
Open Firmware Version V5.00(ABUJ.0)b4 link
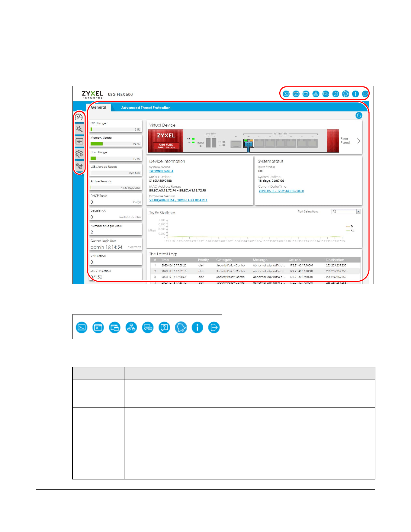[178, 200]
